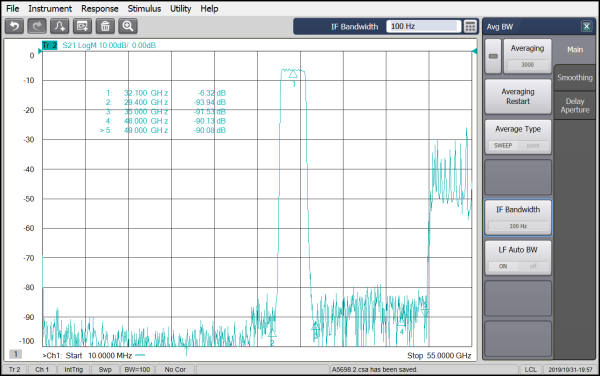Click the Tr 2 status bar entry
The width and height of the screenshot is (600, 376).
coord(15,369)
